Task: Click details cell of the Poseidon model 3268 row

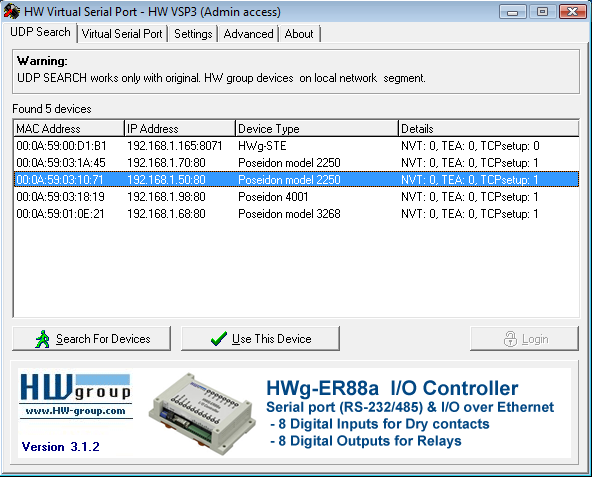Action: 470,214
